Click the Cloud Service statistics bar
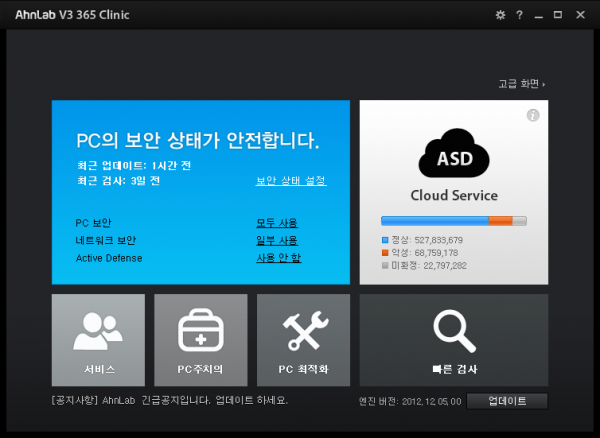 [453, 221]
